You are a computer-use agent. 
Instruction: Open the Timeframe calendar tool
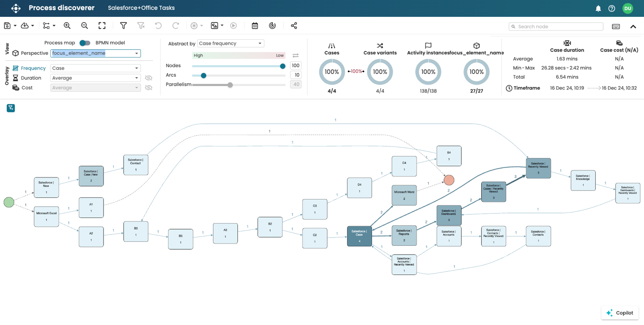point(255,25)
